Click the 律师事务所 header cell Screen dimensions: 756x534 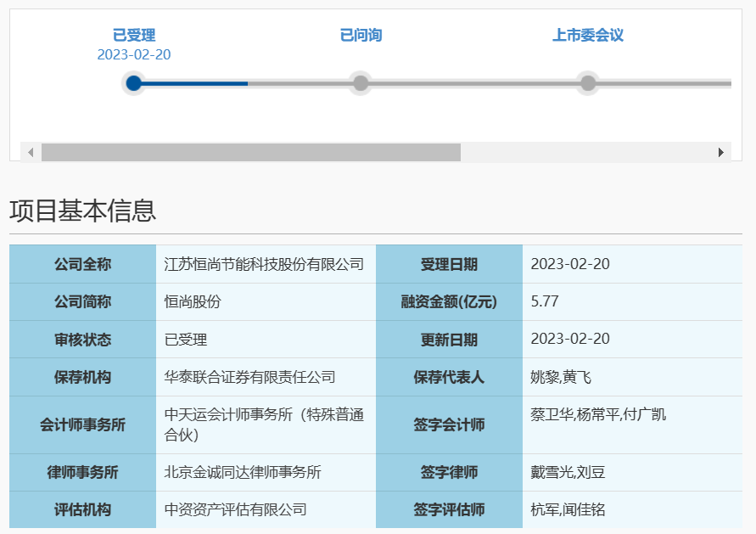[82, 472]
